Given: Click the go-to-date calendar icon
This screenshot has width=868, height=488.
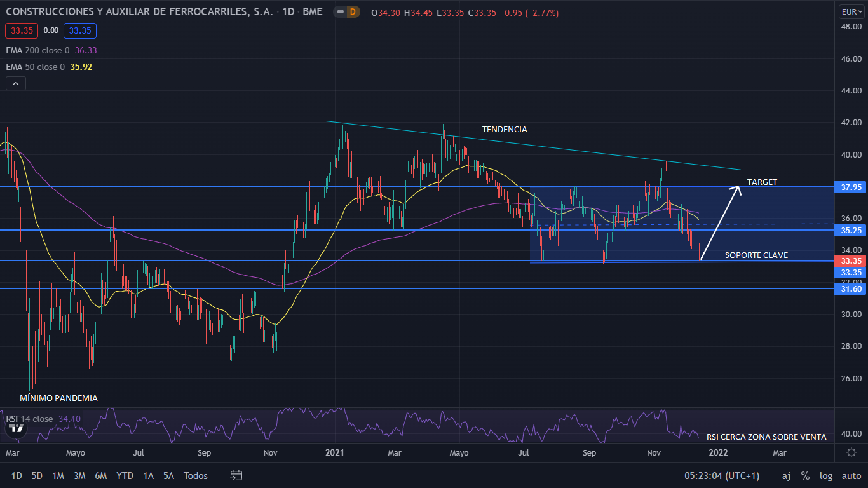Looking at the screenshot, I should pyautogui.click(x=236, y=475).
